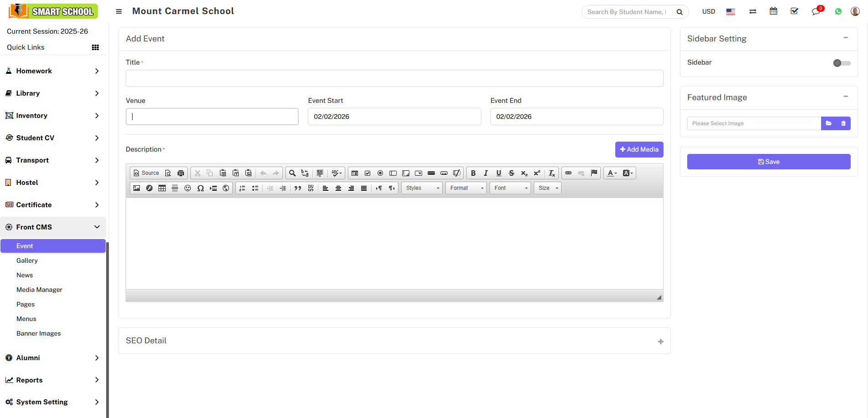Click the Add Media button
Image resolution: width=868 pixels, height=418 pixels.
coord(639,149)
